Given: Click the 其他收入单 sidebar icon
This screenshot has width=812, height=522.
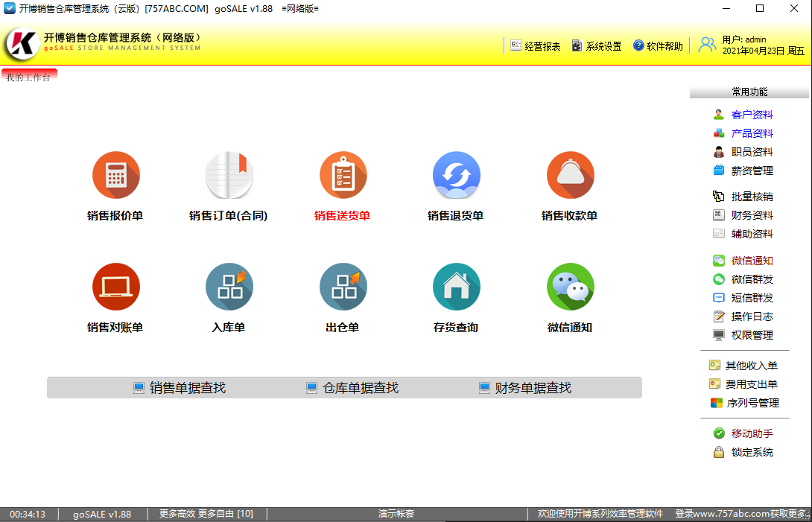Looking at the screenshot, I should pos(714,366).
